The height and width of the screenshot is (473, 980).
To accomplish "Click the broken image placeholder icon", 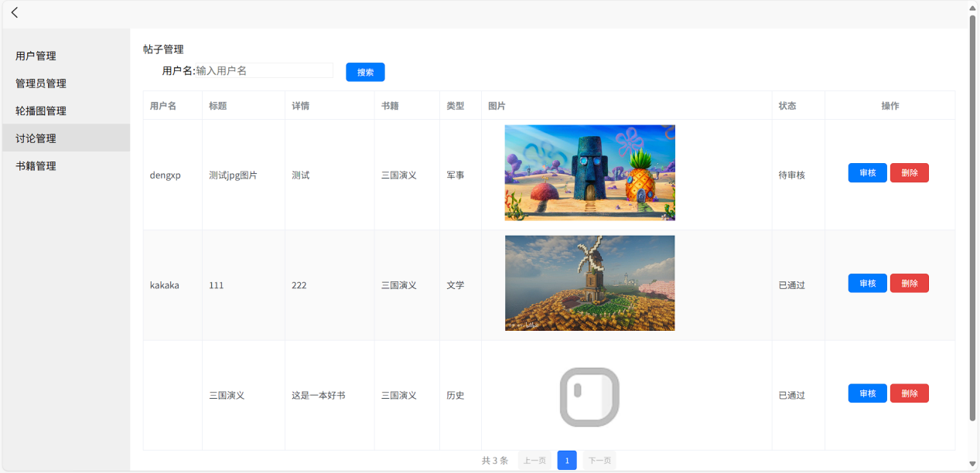I will pyautogui.click(x=589, y=395).
